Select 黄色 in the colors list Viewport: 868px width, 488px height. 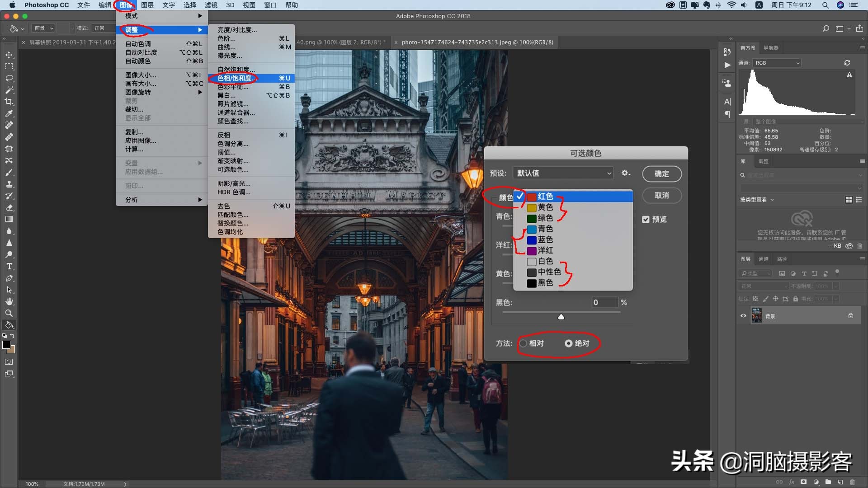573,207
